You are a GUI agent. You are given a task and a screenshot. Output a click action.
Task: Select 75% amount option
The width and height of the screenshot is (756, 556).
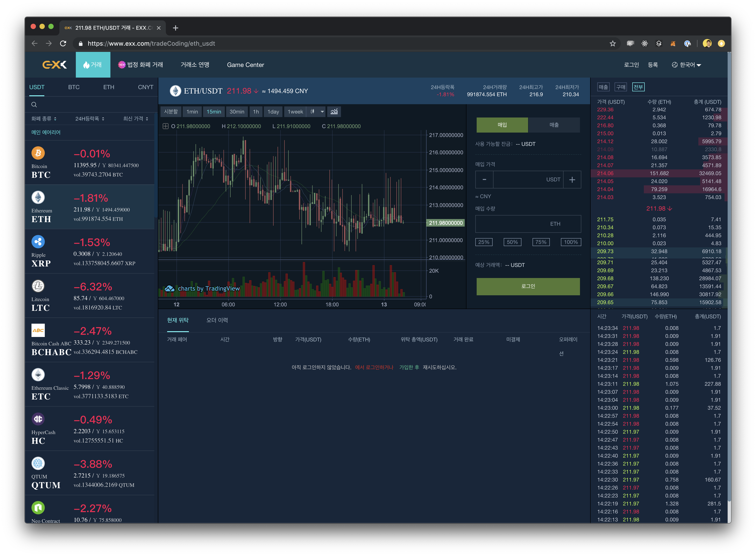541,242
